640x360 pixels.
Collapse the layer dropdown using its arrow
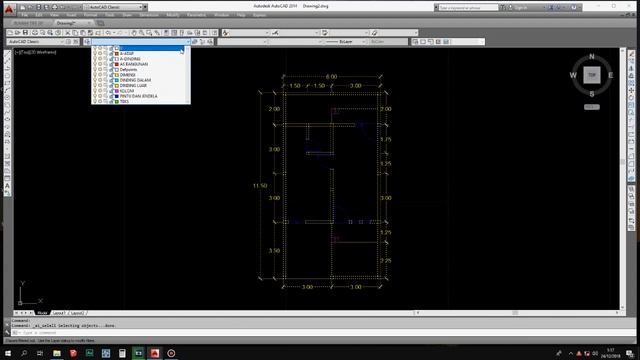[188, 42]
